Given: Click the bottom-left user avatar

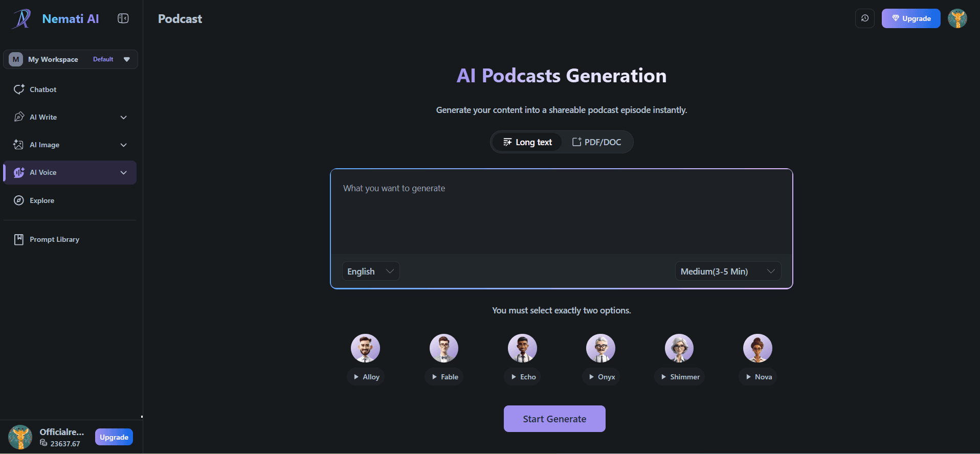Looking at the screenshot, I should click(20, 437).
